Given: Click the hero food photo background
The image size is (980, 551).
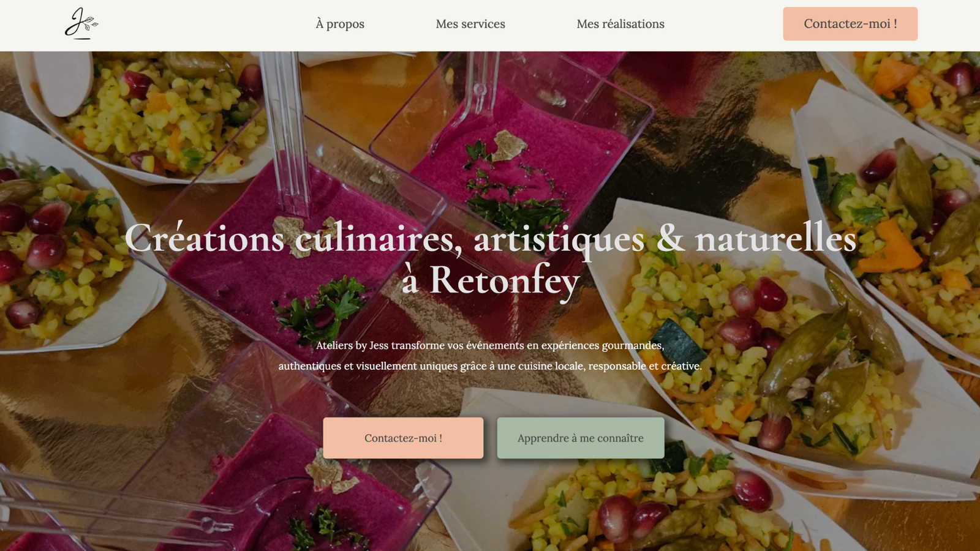Looking at the screenshot, I should pyautogui.click(x=796, y=153).
